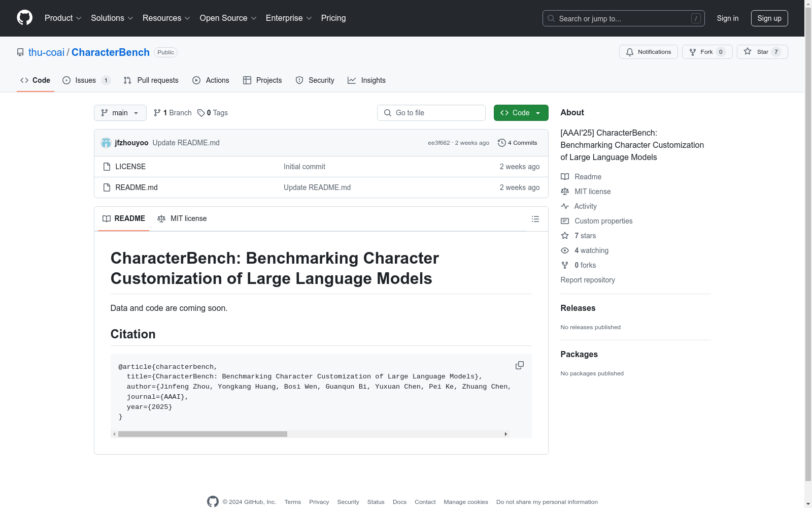Open the green Code dropdown button
This screenshot has width=812, height=508.
click(521, 113)
